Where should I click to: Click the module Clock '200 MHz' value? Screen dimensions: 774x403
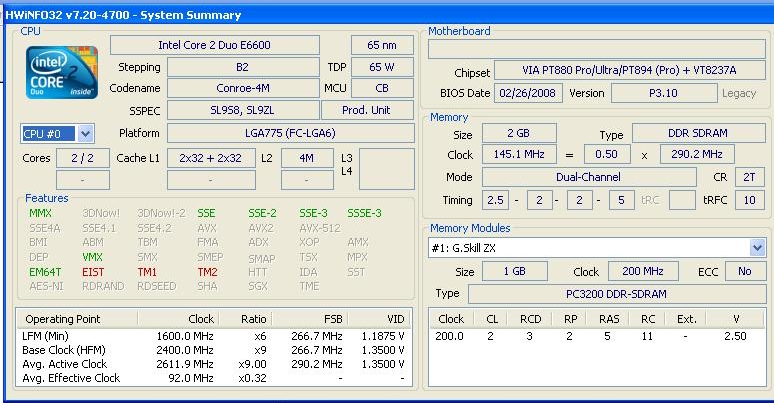[x=643, y=271]
